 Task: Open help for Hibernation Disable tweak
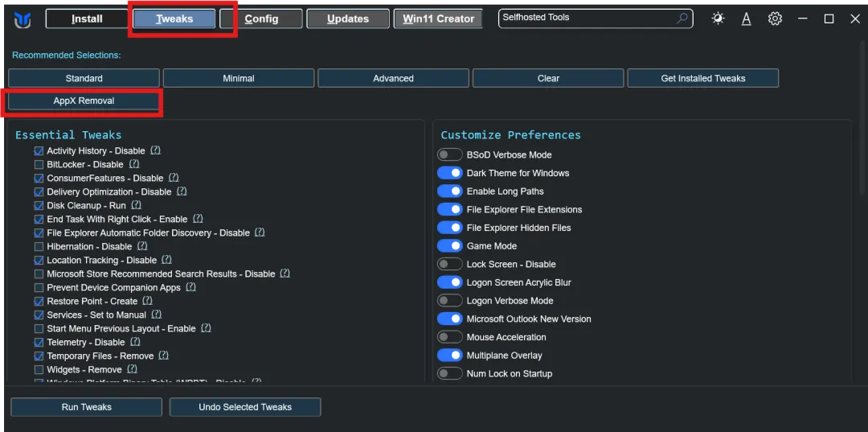(142, 246)
